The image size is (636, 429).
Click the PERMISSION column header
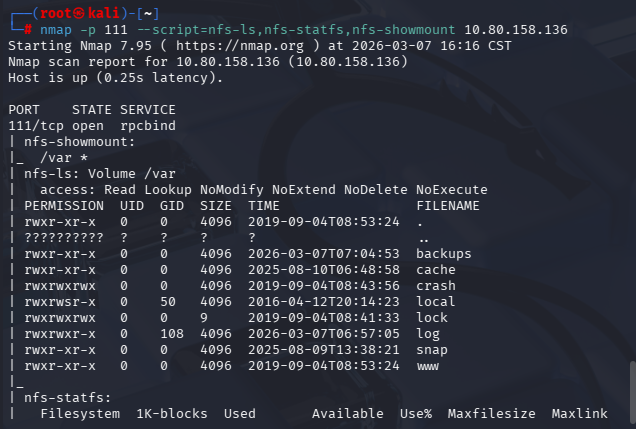[x=60, y=206]
